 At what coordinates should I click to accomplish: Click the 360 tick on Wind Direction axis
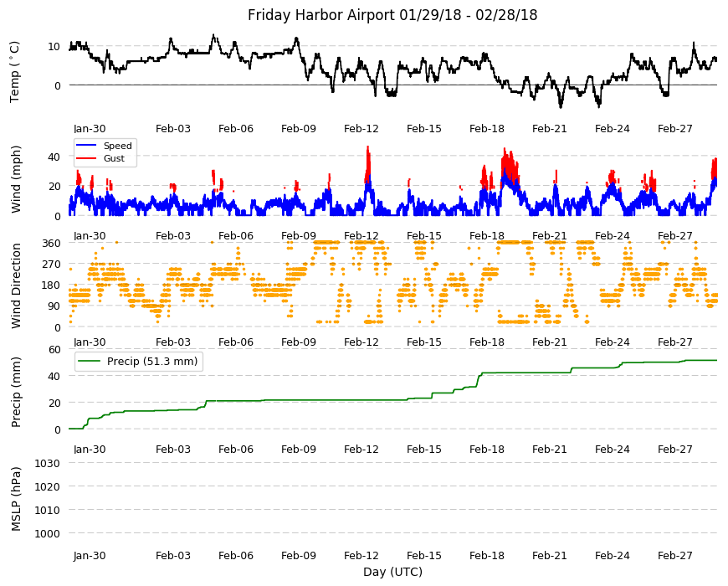(52, 244)
